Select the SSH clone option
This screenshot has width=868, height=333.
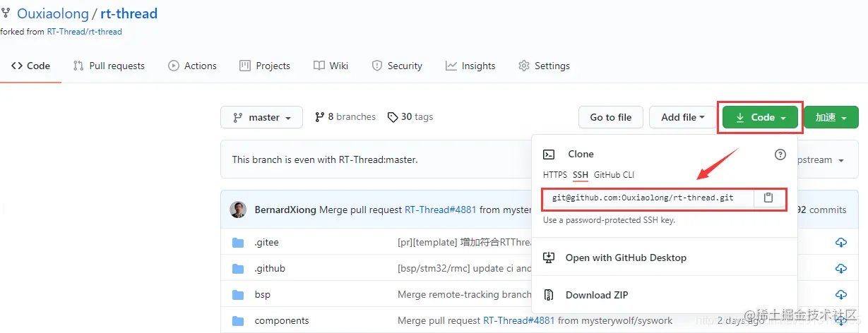point(581,174)
